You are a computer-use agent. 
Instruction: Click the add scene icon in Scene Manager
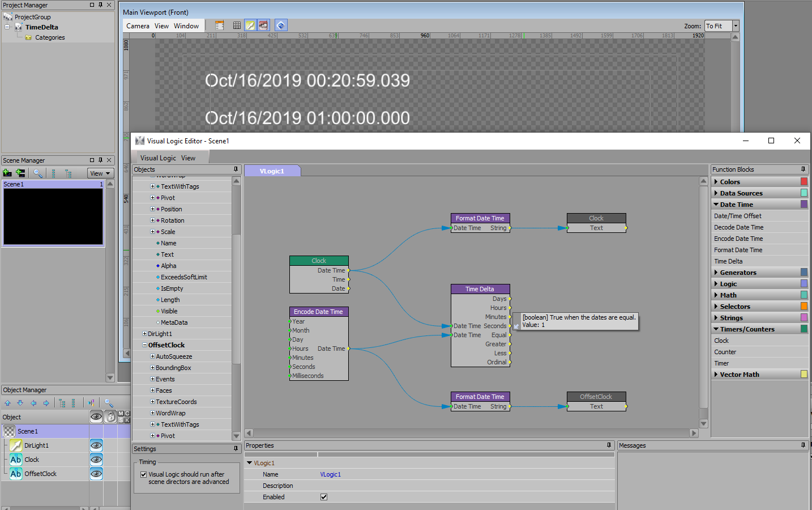pyautogui.click(x=7, y=173)
